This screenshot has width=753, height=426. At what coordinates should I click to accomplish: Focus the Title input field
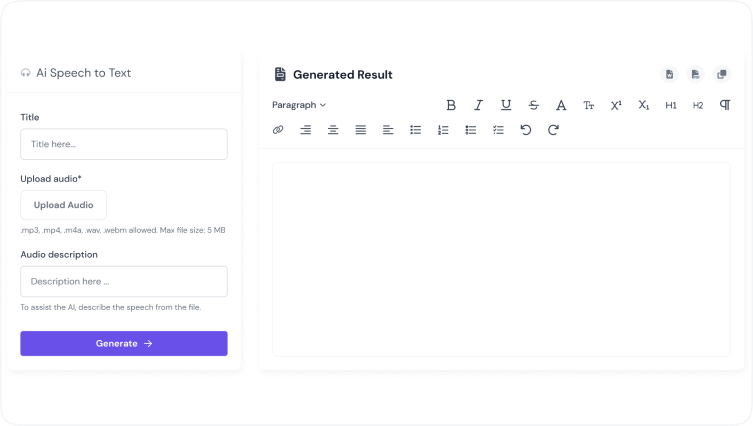(x=124, y=144)
